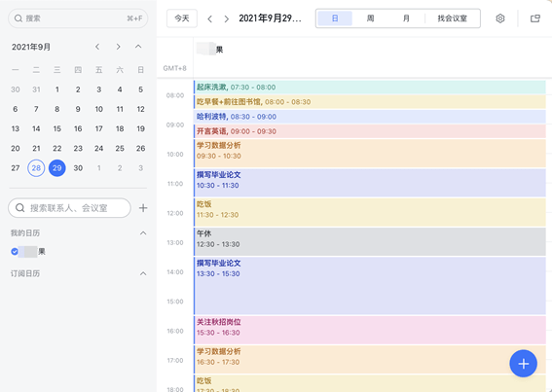552x392 pixels.
Task: Show next month in mini calendar
Action: click(119, 47)
